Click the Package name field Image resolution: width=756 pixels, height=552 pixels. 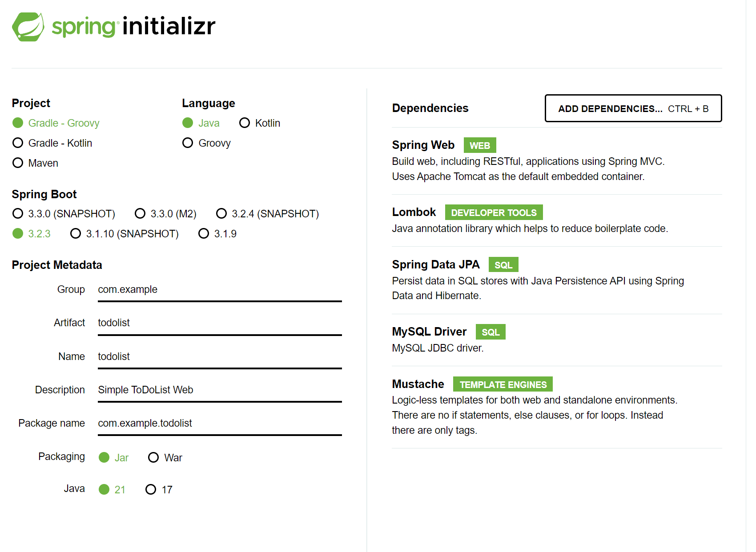click(220, 423)
